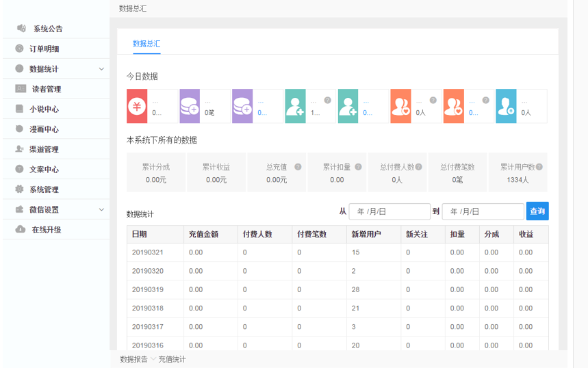588x368 pixels.
Task: Click the 充值统计 link at the bottom
Action: (172, 359)
